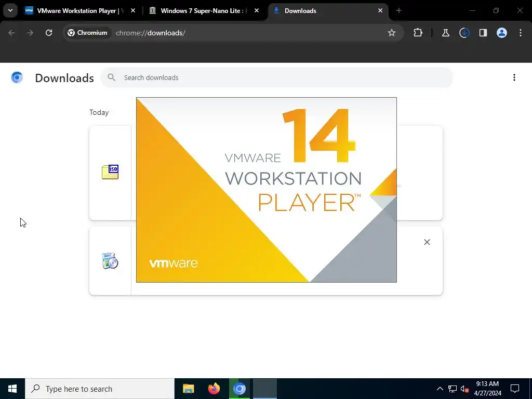Open the browser downloads toolbar icon

click(x=464, y=33)
